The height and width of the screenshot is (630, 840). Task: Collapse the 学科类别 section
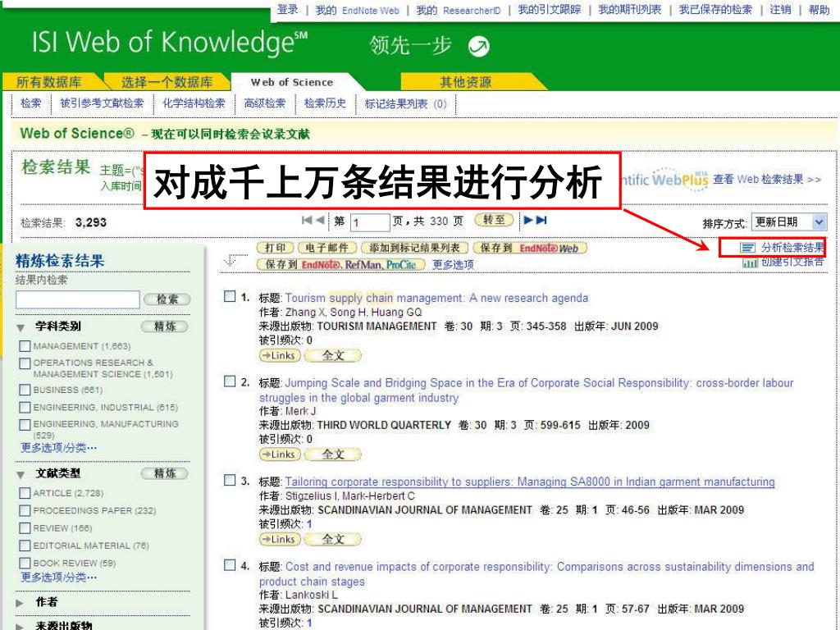pos(21,327)
